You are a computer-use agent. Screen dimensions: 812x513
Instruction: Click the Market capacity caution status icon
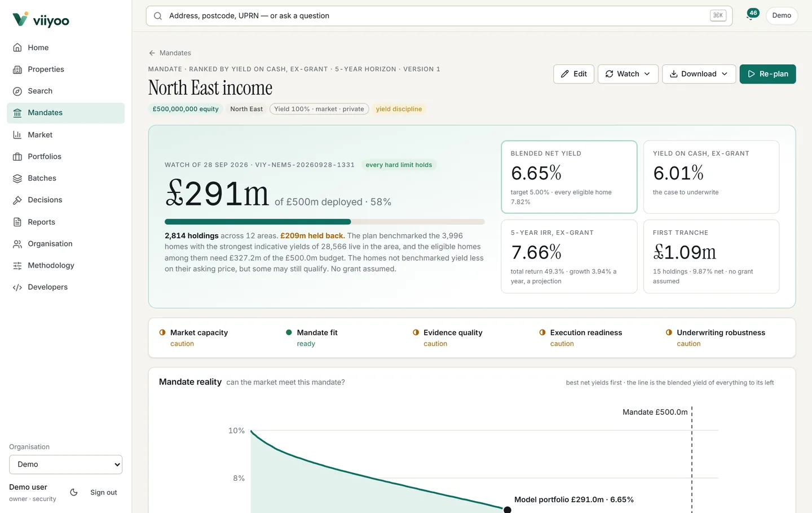162,332
